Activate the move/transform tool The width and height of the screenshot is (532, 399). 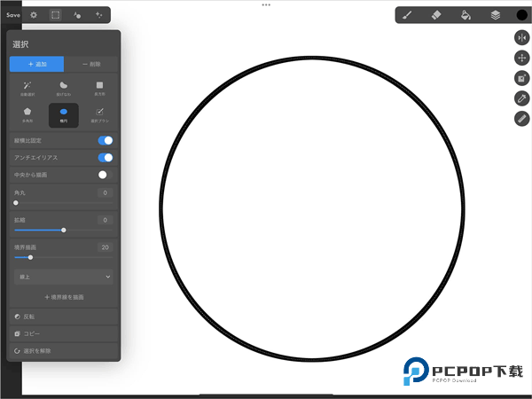pyautogui.click(x=521, y=58)
